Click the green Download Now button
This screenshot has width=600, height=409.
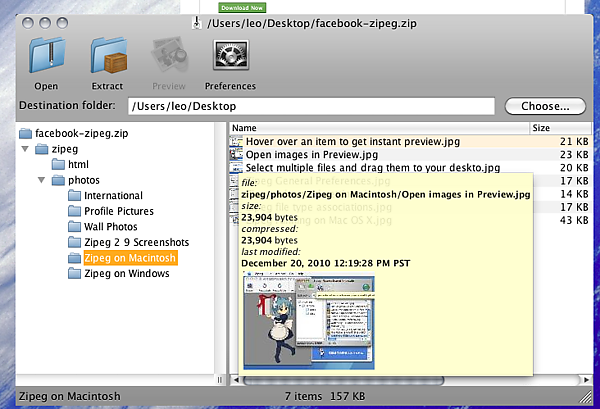[242, 7]
